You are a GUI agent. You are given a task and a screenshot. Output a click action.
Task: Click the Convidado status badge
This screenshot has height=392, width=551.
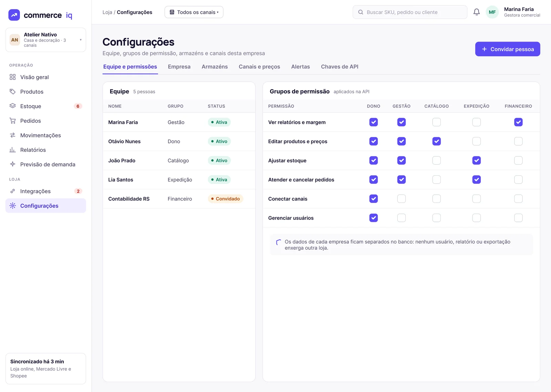(x=226, y=199)
